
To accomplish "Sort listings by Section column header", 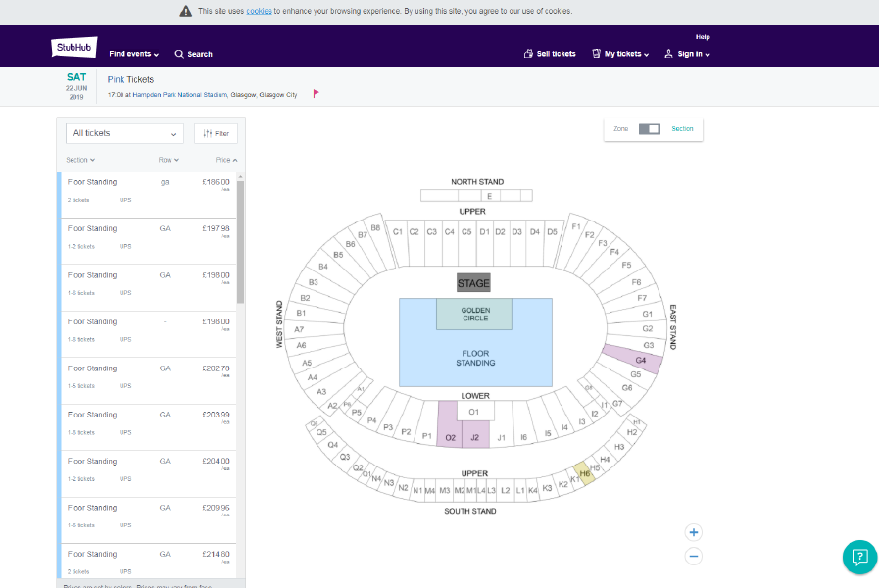I will click(x=80, y=159).
